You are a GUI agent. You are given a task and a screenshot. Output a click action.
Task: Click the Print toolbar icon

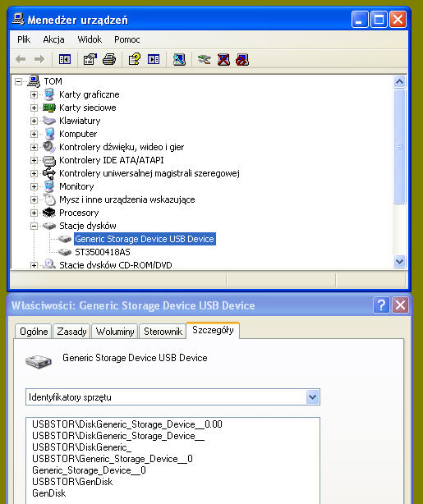click(109, 59)
